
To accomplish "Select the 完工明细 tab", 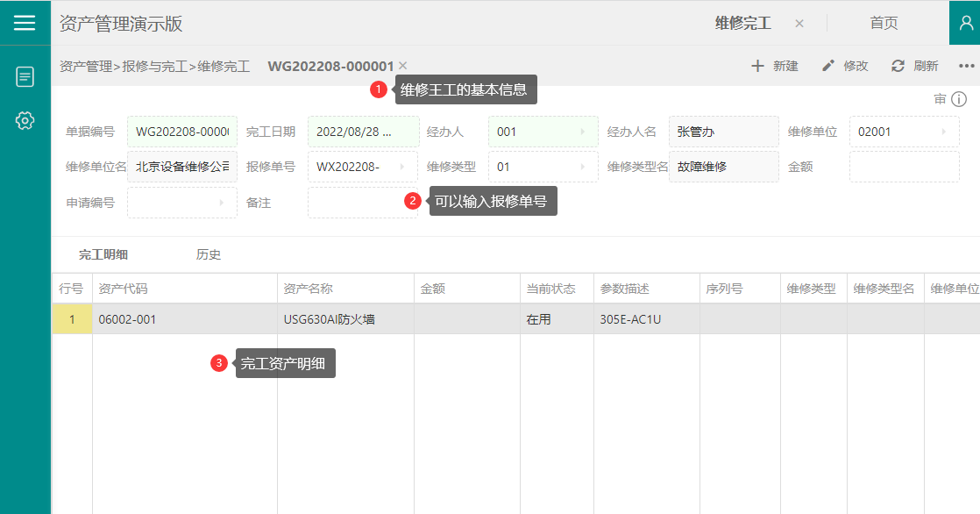I will pyautogui.click(x=103, y=255).
